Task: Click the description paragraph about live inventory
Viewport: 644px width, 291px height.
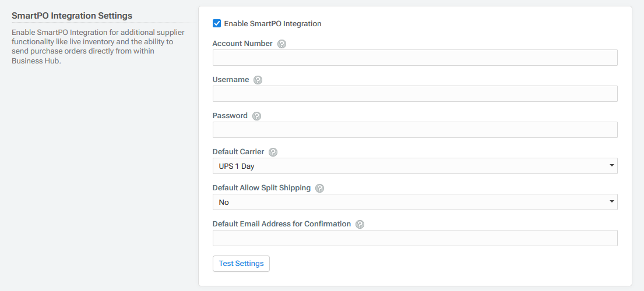Action: pyautogui.click(x=98, y=47)
